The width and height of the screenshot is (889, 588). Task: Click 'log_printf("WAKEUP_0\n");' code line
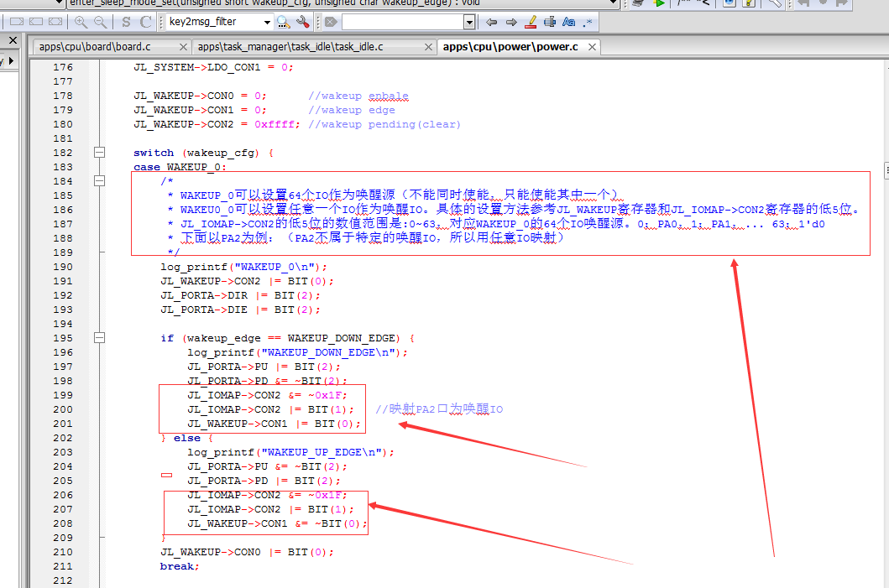pos(243,267)
